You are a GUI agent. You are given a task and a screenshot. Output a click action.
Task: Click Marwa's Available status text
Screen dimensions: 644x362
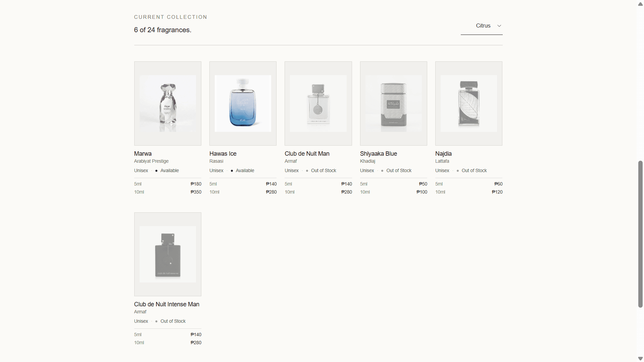[169, 170]
